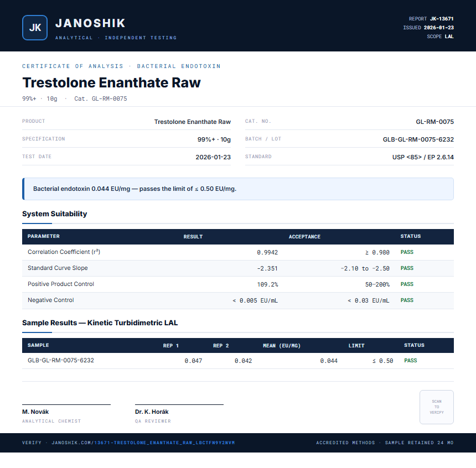Click the Scan to Verify QR box
This screenshot has width=476, height=468.
(437, 407)
